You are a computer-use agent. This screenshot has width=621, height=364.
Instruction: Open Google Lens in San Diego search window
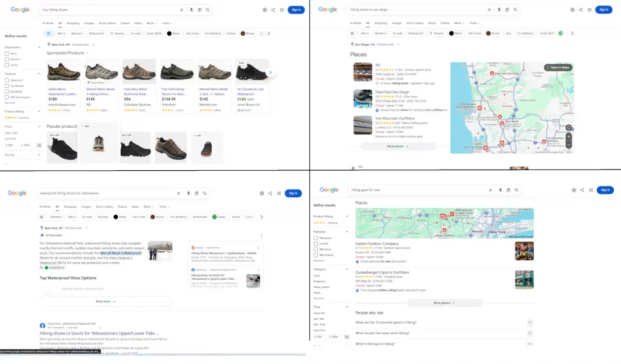pyautogui.click(x=507, y=10)
